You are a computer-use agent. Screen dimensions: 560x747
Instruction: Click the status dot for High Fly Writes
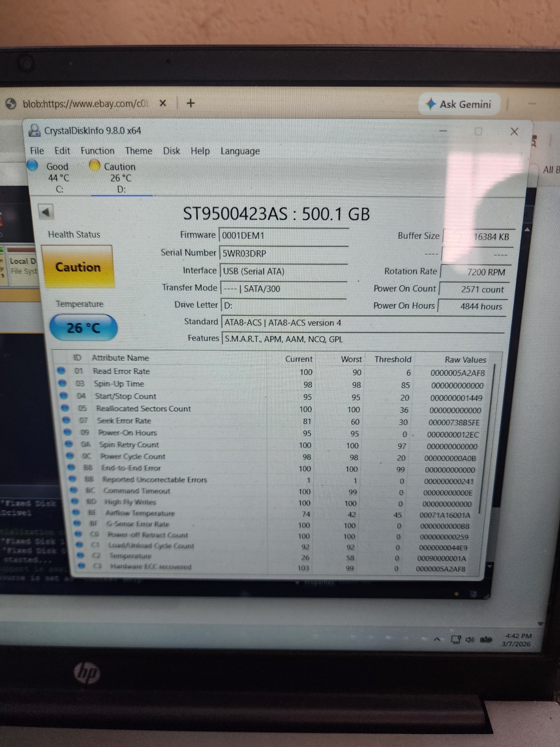pos(75,501)
